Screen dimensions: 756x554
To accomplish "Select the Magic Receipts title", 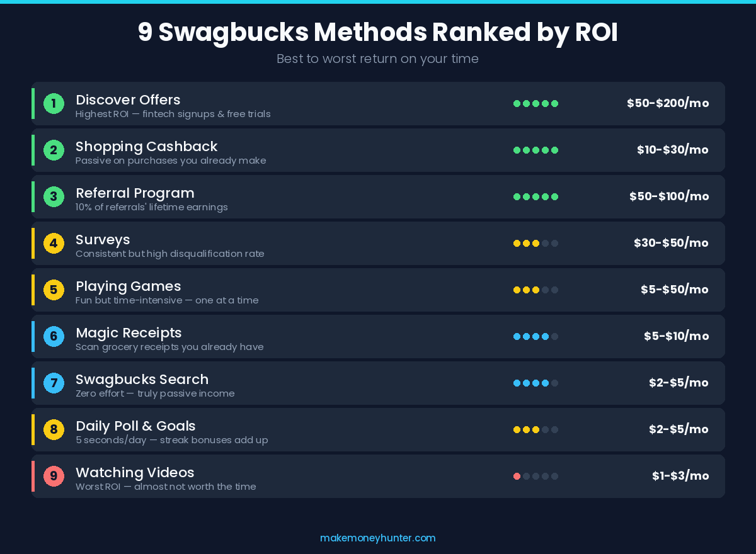I will tap(129, 332).
